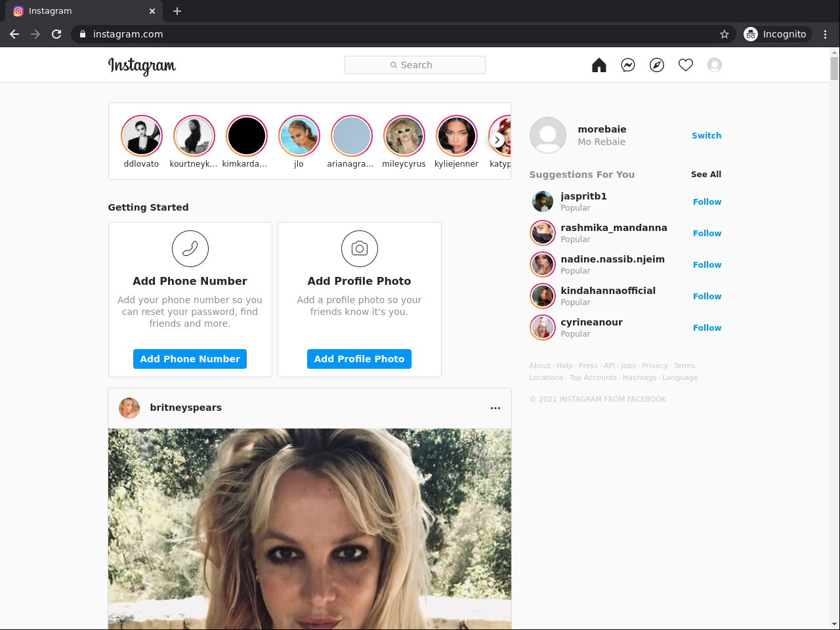Reload the Instagram page

56,34
